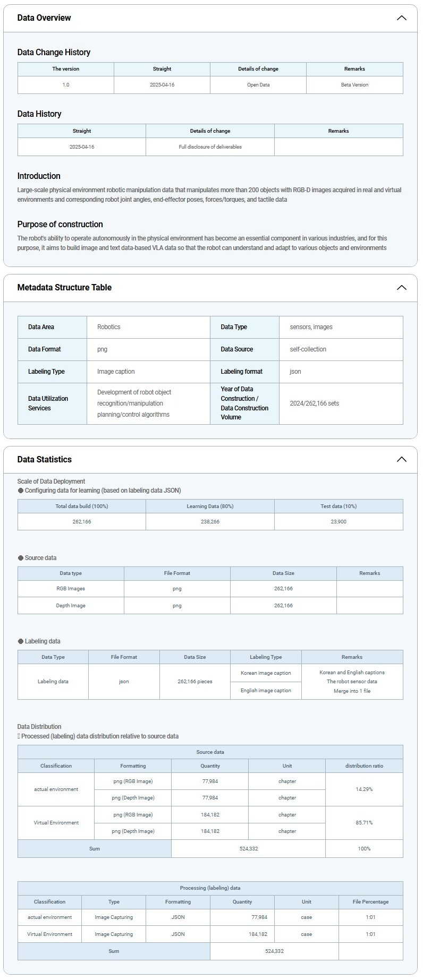Click the Open Data change detail cell
The width and height of the screenshot is (423, 980).
258,85
